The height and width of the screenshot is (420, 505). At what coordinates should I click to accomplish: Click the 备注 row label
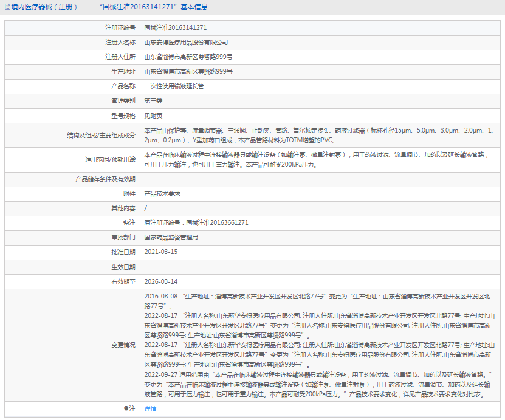129,222
